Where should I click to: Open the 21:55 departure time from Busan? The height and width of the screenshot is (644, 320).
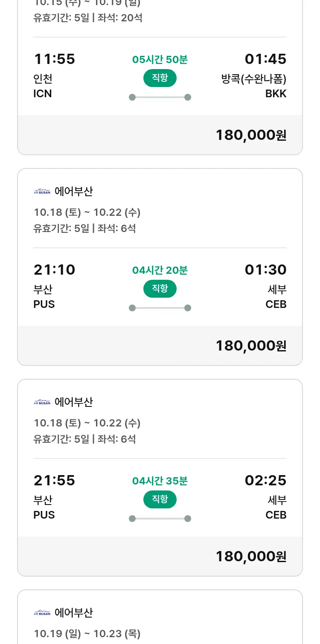[54, 481]
